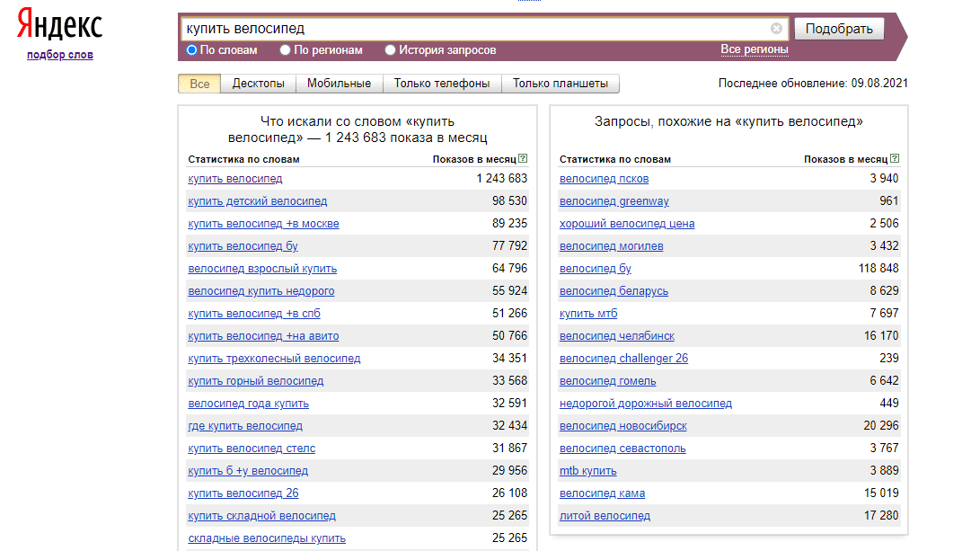980x551 pixels.
Task: Click the help icon beside left Показов в месяц
Action: (x=523, y=159)
